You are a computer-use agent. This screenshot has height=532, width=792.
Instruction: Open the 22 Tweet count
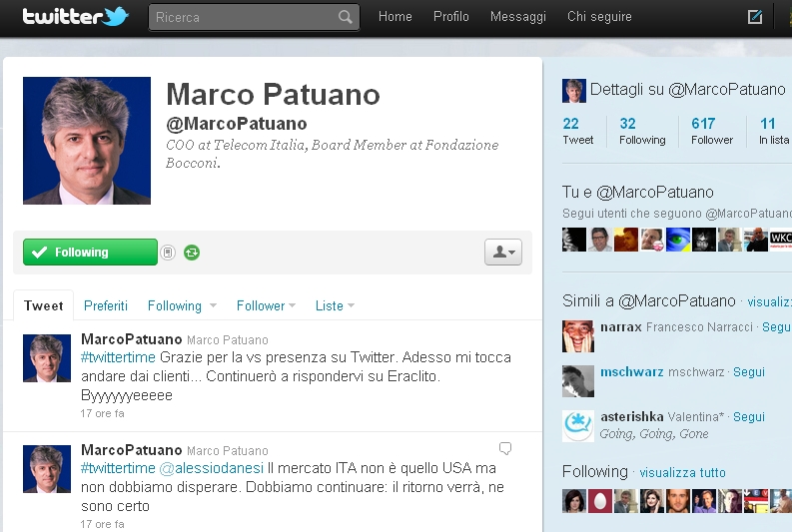(578, 131)
